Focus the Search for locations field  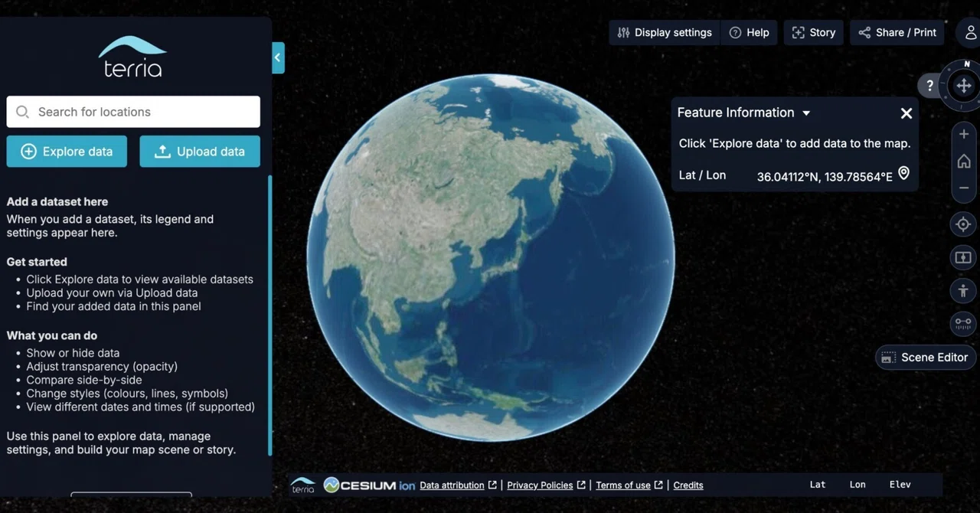coord(133,112)
